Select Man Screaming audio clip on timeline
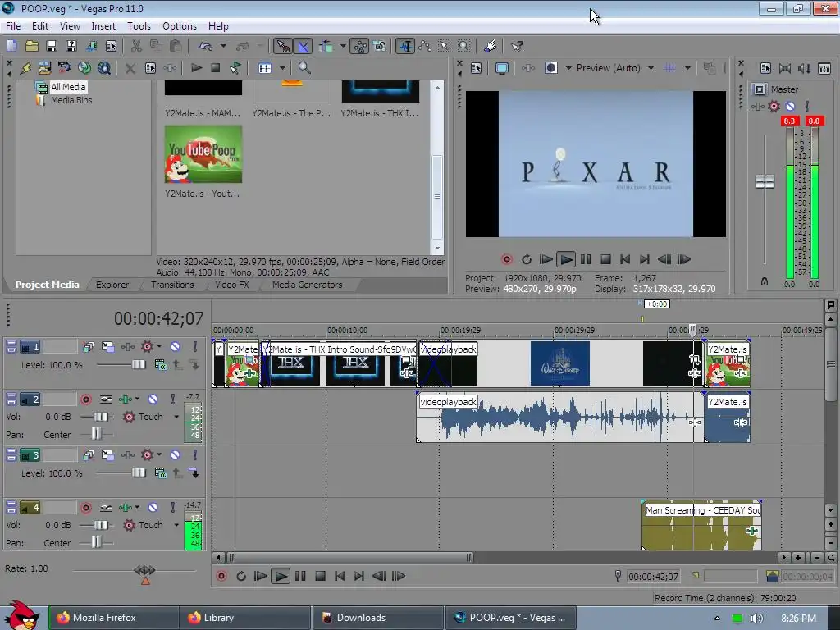 702,525
